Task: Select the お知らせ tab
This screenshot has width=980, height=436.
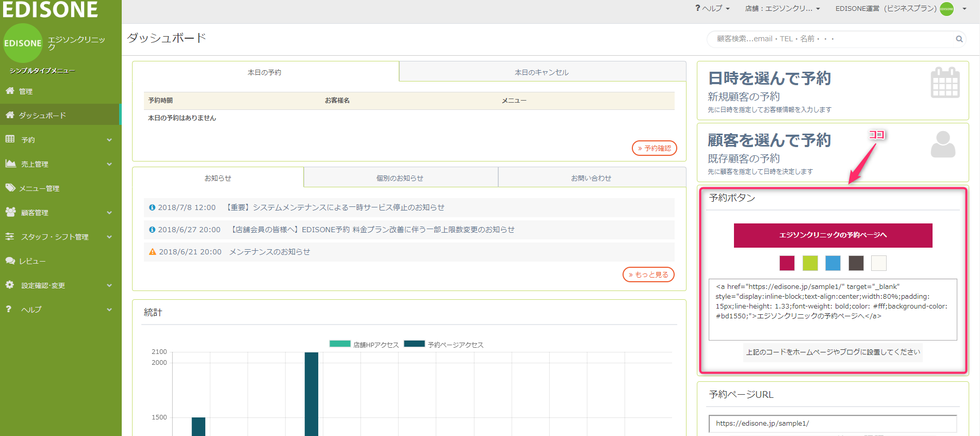Action: [218, 178]
